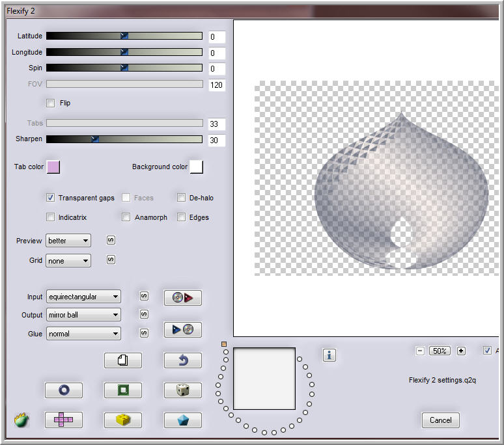The image size is (504, 445).
Task: Click the Flexify 2 settings.q2q text
Action: [x=442, y=380]
